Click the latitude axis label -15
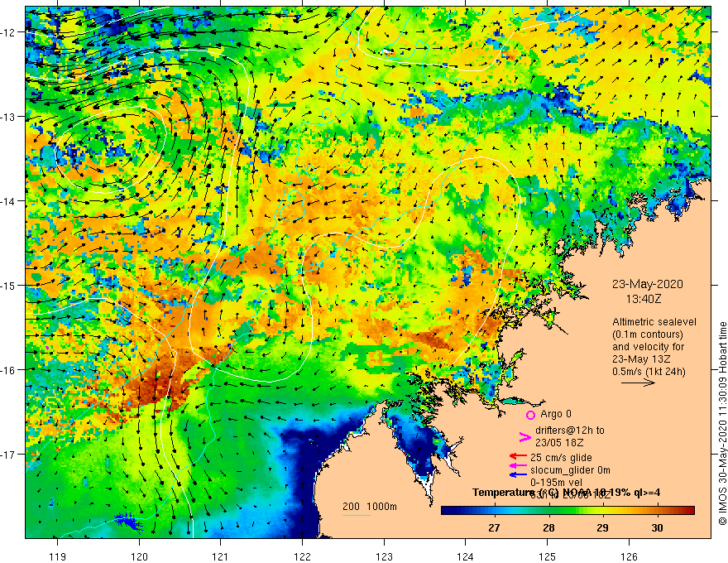The width and height of the screenshot is (728, 563). (x=8, y=285)
